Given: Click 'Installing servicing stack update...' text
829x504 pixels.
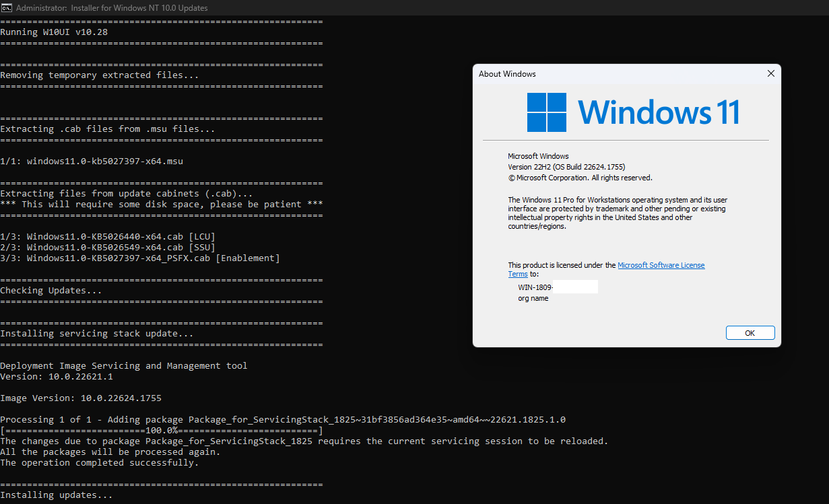Looking at the screenshot, I should click(x=97, y=334).
